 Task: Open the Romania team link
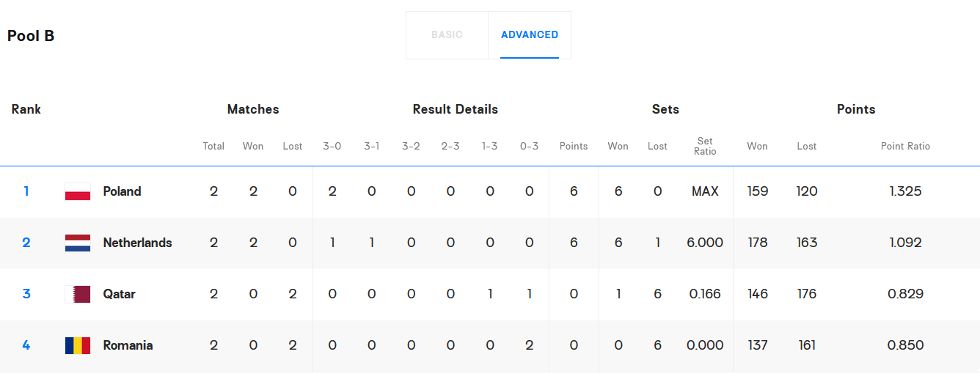128,345
